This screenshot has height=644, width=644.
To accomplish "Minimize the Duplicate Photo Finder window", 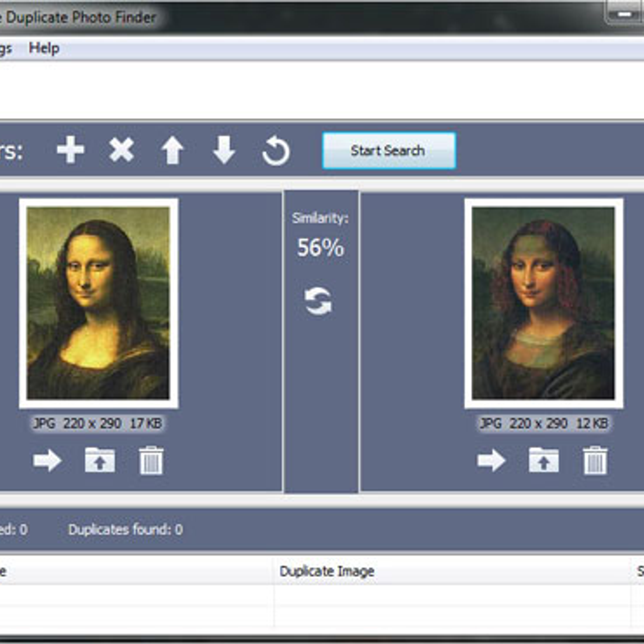I will click(624, 14).
